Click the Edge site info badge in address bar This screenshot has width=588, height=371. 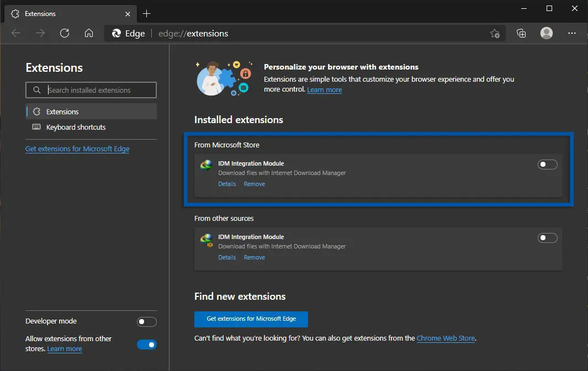(x=128, y=33)
